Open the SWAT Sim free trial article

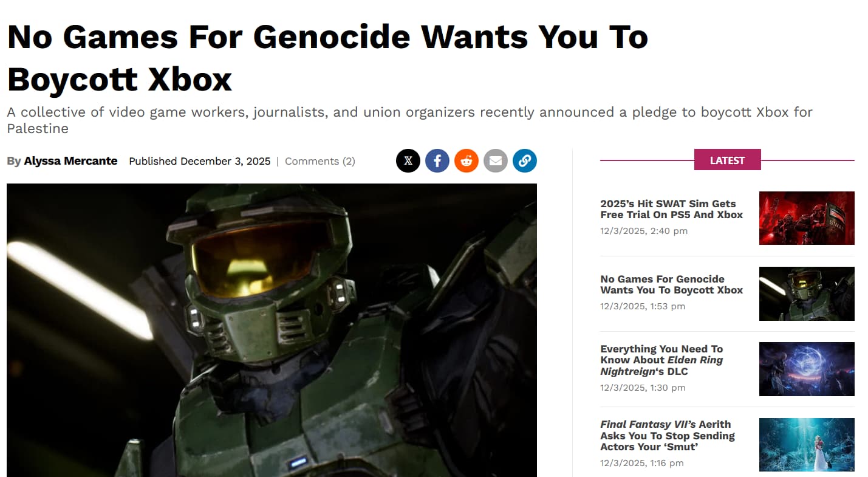coord(671,209)
